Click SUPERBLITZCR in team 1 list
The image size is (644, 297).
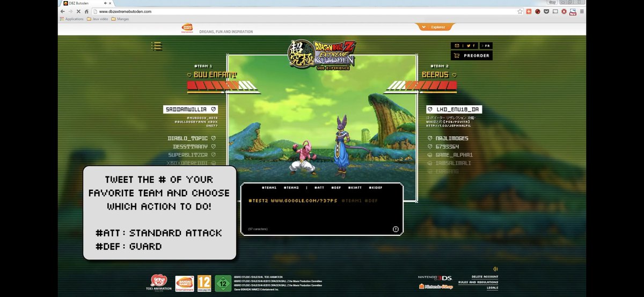point(188,154)
